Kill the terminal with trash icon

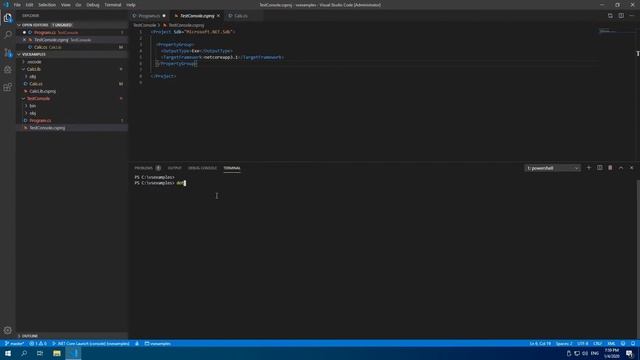(x=610, y=168)
